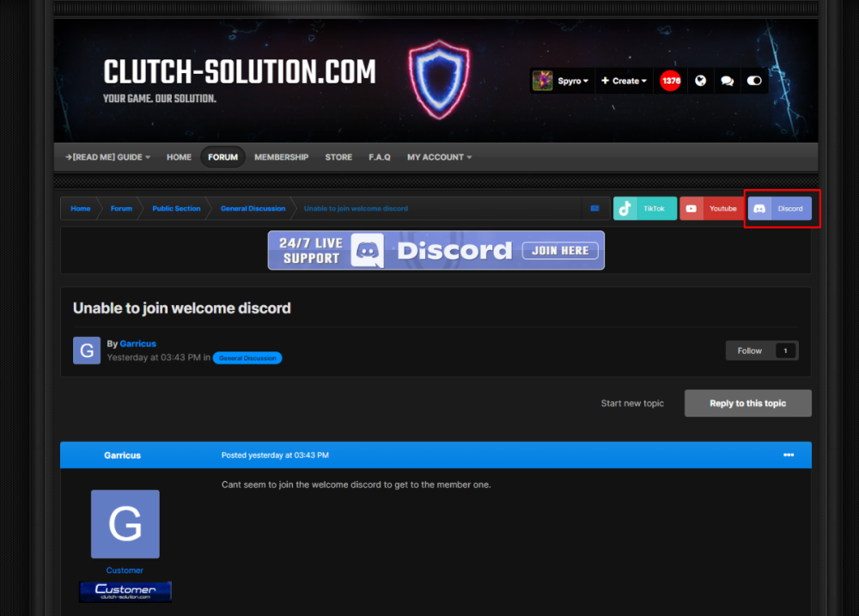Open the Create dropdown menu
The image size is (859, 616).
624,81
